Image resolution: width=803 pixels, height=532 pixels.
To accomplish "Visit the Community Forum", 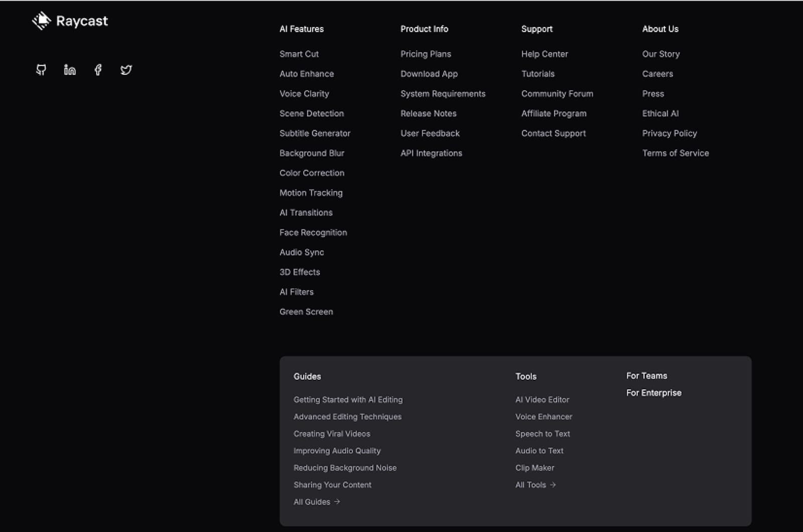I will click(557, 94).
